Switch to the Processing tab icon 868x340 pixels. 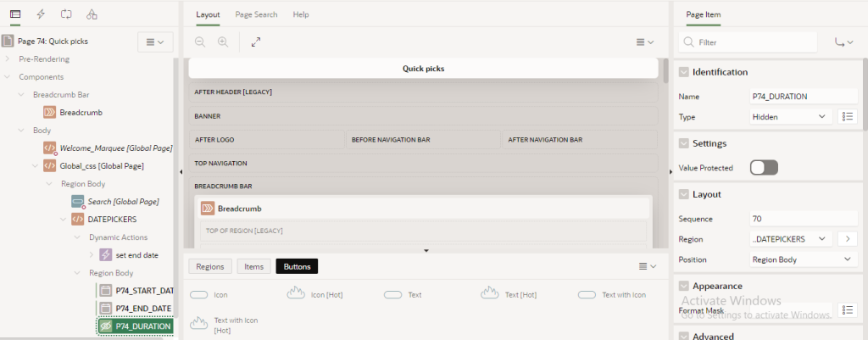tap(66, 14)
